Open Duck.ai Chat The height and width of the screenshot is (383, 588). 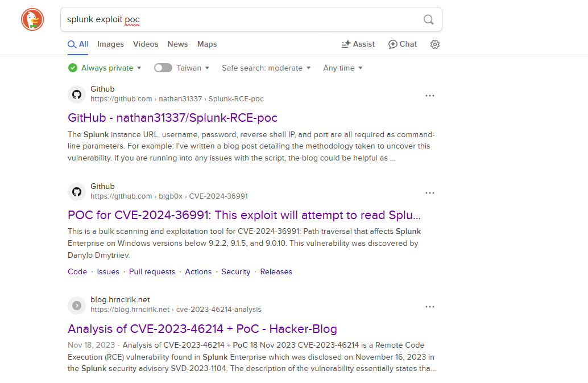click(402, 44)
